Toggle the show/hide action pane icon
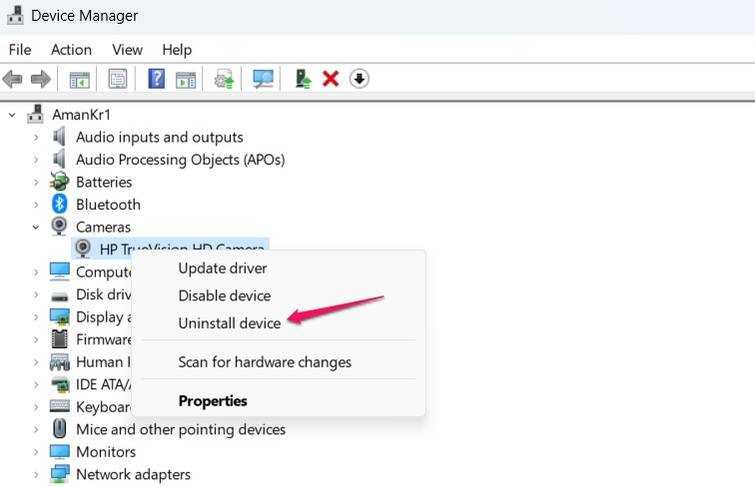This screenshot has width=755, height=487. click(x=185, y=79)
